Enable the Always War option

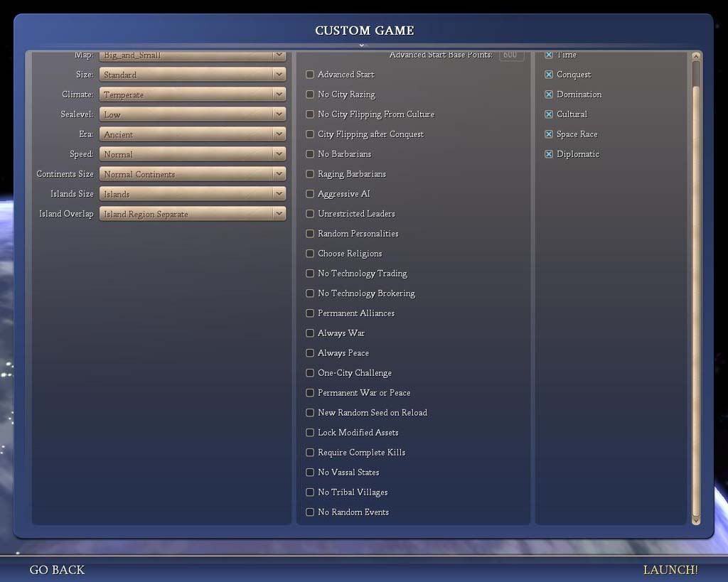310,333
